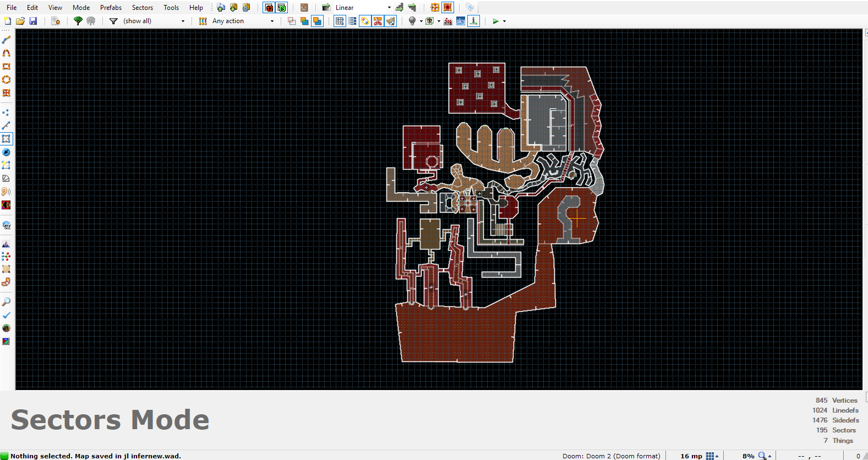Viewport: 868px width, 460px height.
Task: Toggle the highlighted view mode button with the red square
Action: pos(447,7)
